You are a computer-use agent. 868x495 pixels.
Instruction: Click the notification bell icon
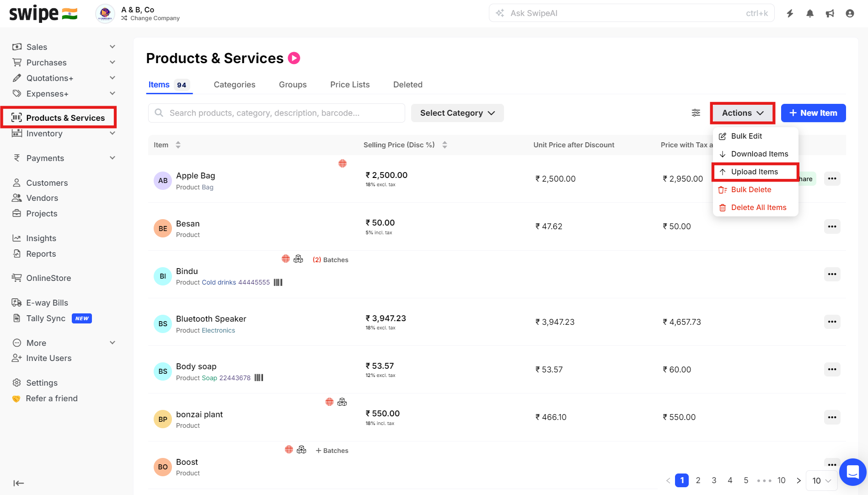tap(810, 13)
